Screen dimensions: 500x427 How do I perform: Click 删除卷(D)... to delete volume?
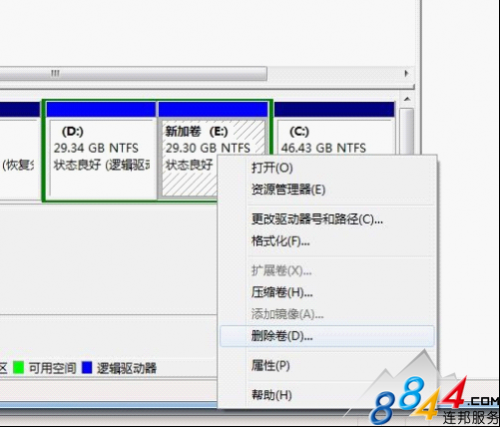click(327, 336)
